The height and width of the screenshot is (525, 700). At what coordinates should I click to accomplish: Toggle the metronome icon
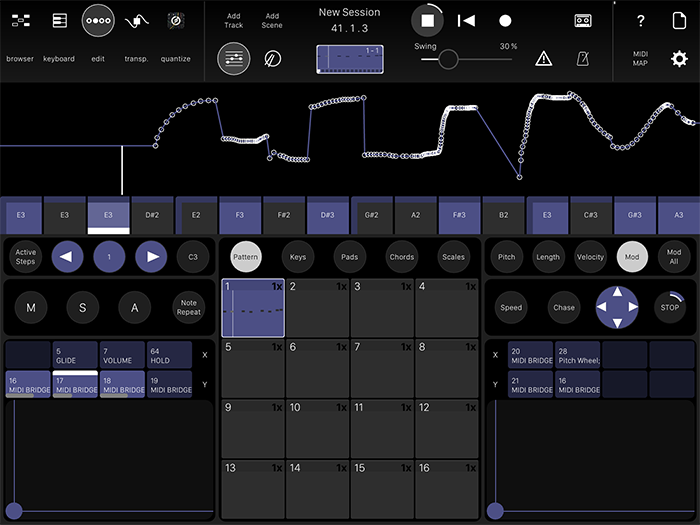click(583, 58)
